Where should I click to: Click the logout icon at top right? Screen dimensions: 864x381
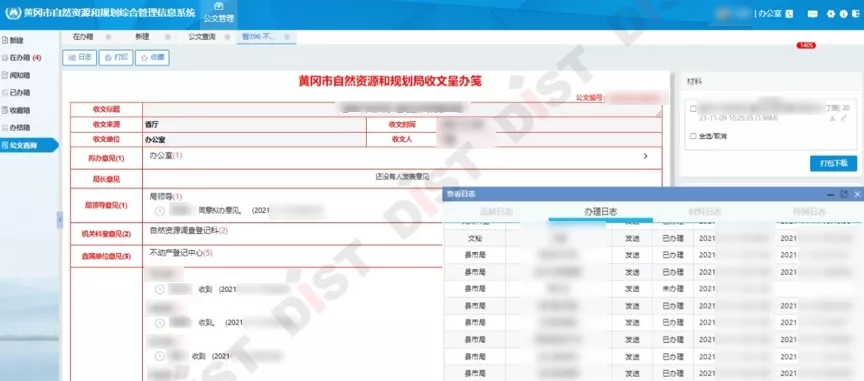pos(855,14)
